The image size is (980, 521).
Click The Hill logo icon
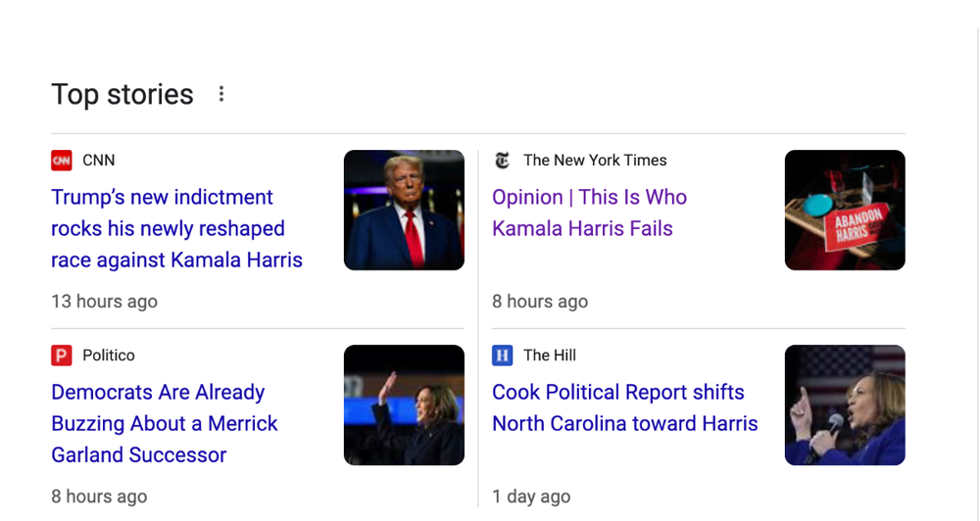click(x=503, y=355)
